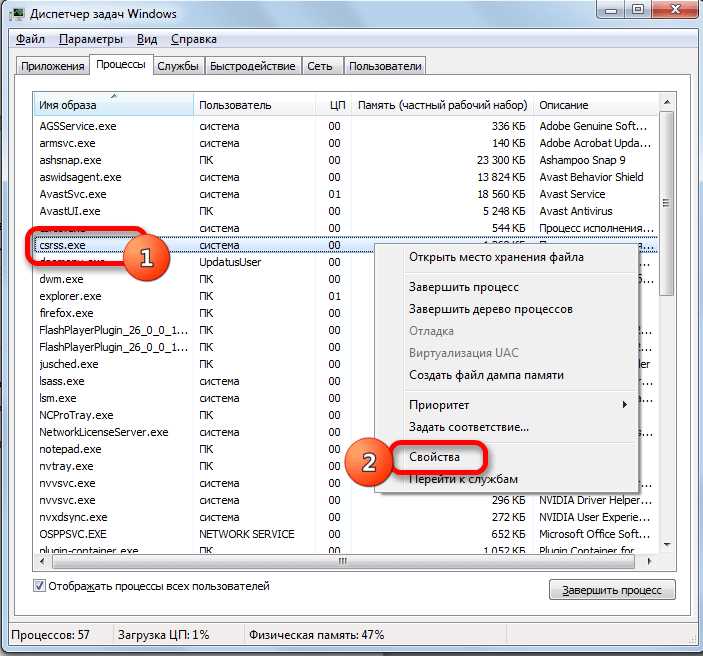Toggle Отображать процессы всех пользователей checkbox
This screenshot has width=703, height=656.
(39, 586)
